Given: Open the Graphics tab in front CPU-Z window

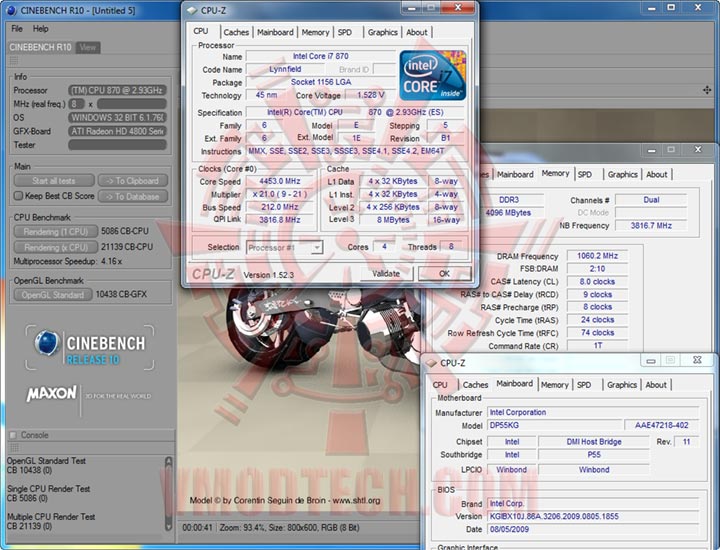Looking at the screenshot, I should point(382,32).
